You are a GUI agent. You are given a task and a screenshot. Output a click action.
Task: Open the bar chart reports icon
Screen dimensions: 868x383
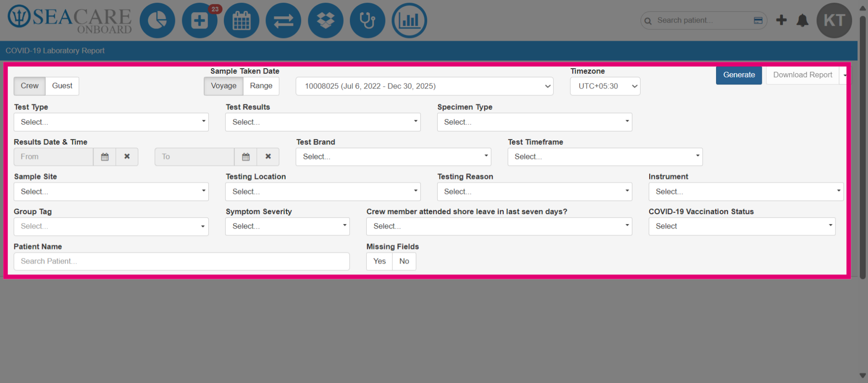point(410,20)
